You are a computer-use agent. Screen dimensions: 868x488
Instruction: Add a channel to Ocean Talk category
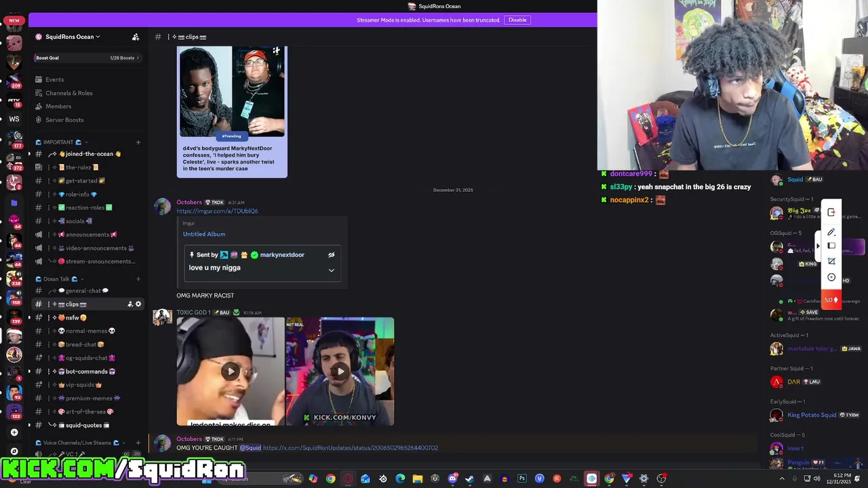(x=138, y=279)
